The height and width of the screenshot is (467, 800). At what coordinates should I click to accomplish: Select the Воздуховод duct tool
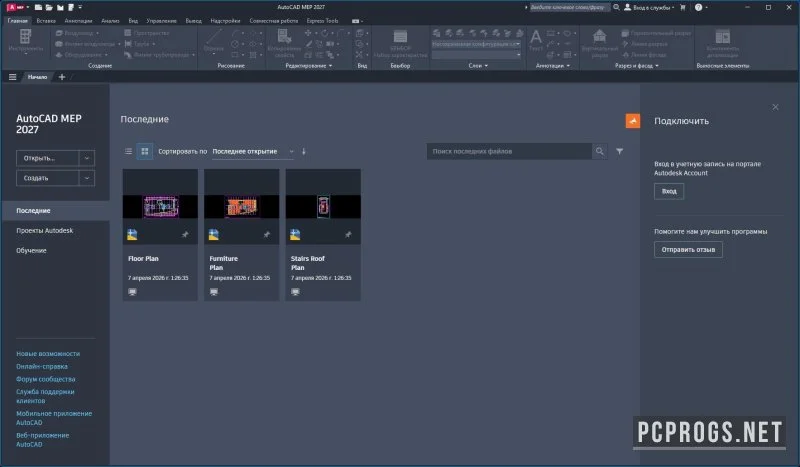tap(78, 33)
